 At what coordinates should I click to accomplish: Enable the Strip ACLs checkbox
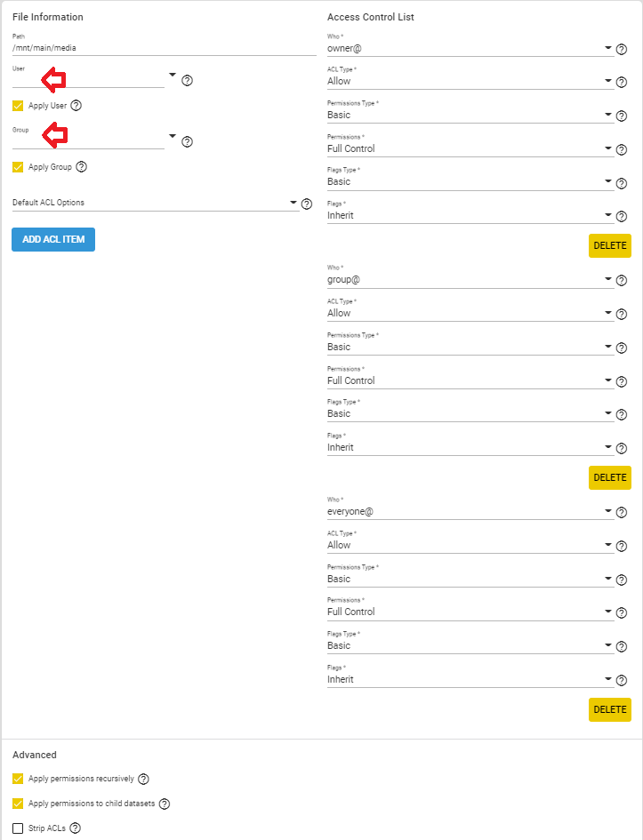[18, 828]
